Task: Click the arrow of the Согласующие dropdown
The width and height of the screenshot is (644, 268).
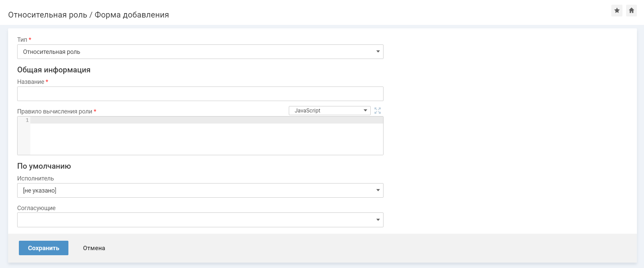Action: 378,220
